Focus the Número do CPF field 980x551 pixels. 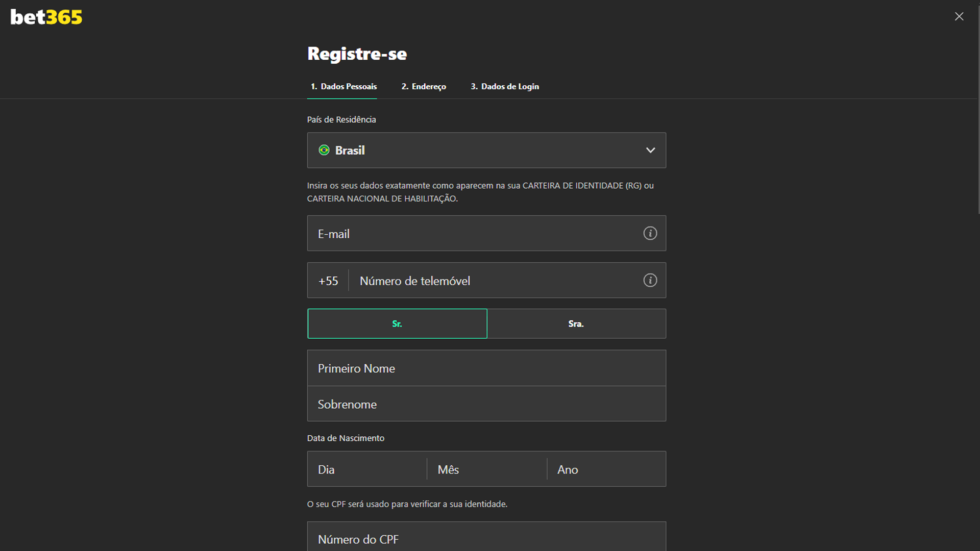pos(486,537)
